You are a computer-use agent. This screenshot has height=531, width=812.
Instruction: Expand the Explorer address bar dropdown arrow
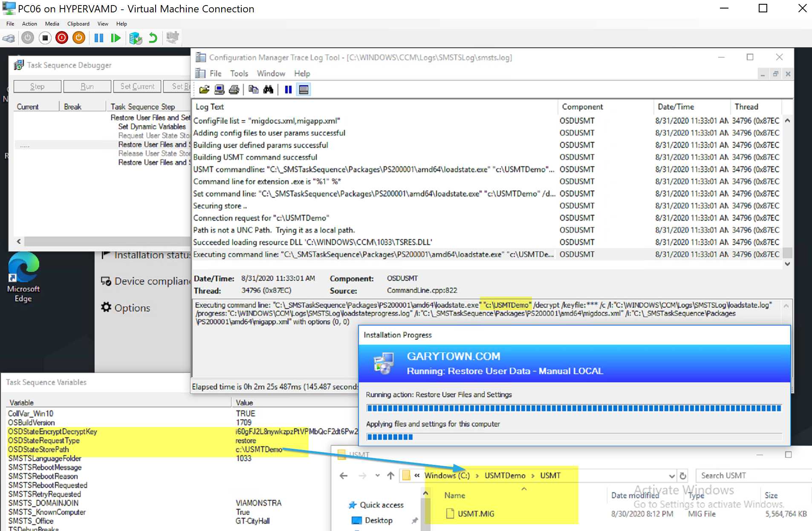click(x=672, y=476)
